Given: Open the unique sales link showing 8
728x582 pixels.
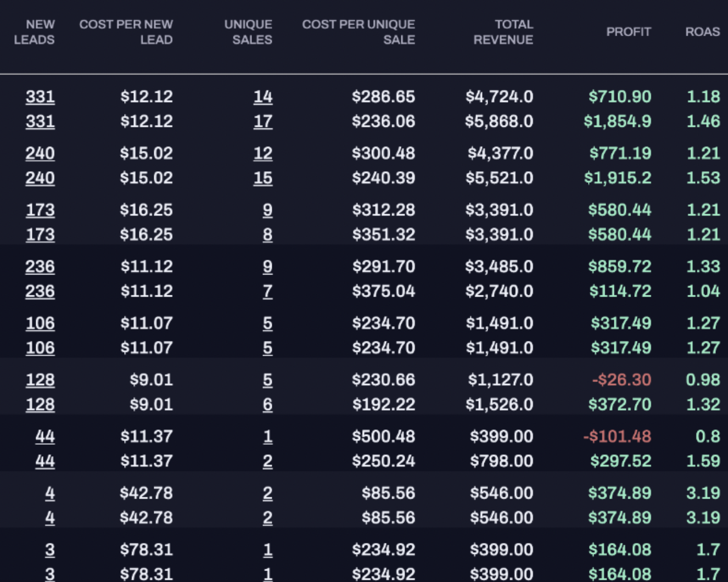Looking at the screenshot, I should click(x=267, y=234).
